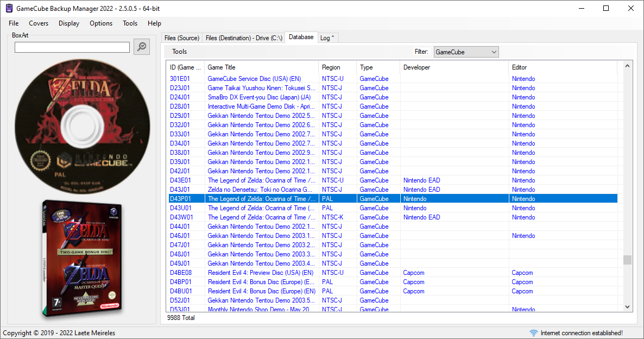Switch to Files (Destination) - Drive (C:\) tab
Viewport: 644px width, 339px height.
(x=244, y=38)
